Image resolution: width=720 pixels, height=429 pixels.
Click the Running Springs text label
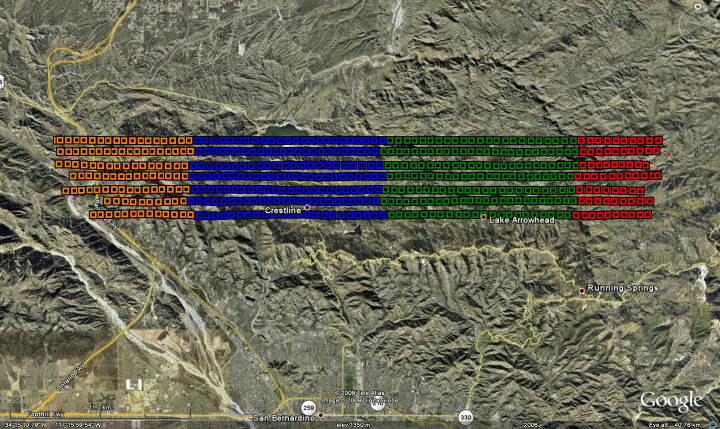pyautogui.click(x=623, y=289)
